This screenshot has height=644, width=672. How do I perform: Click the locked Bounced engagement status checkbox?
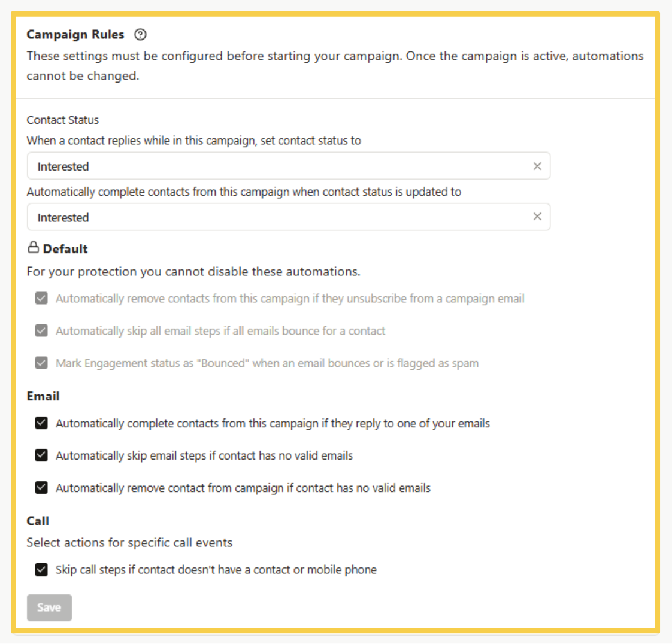41,363
